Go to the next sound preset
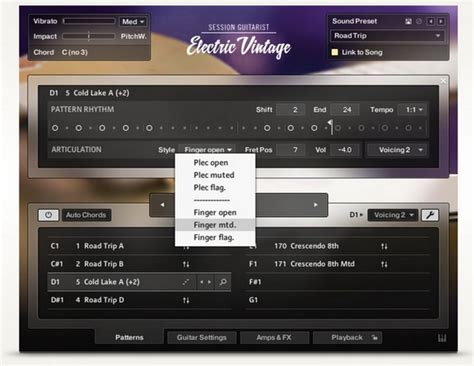This screenshot has width=474, height=366. pos(441,21)
